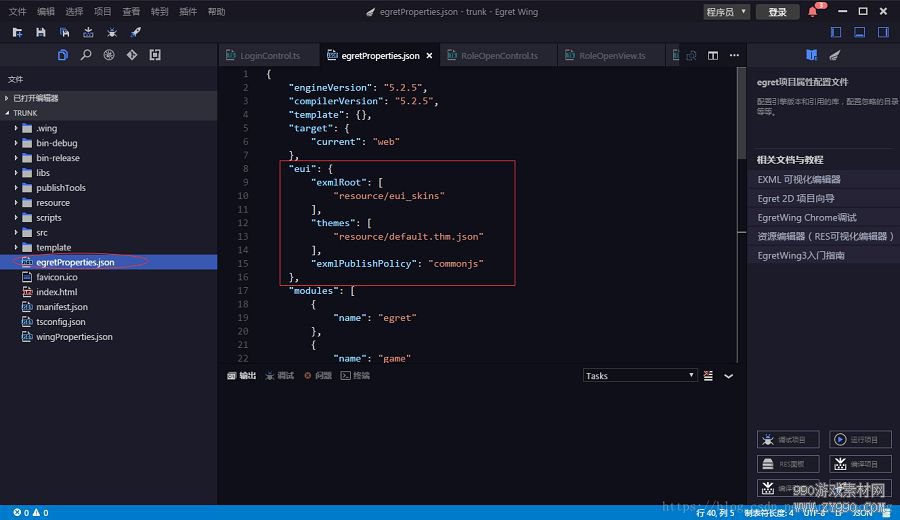Switch to the 终端 terminal panel tab
900x520 pixels.
pyautogui.click(x=355, y=375)
